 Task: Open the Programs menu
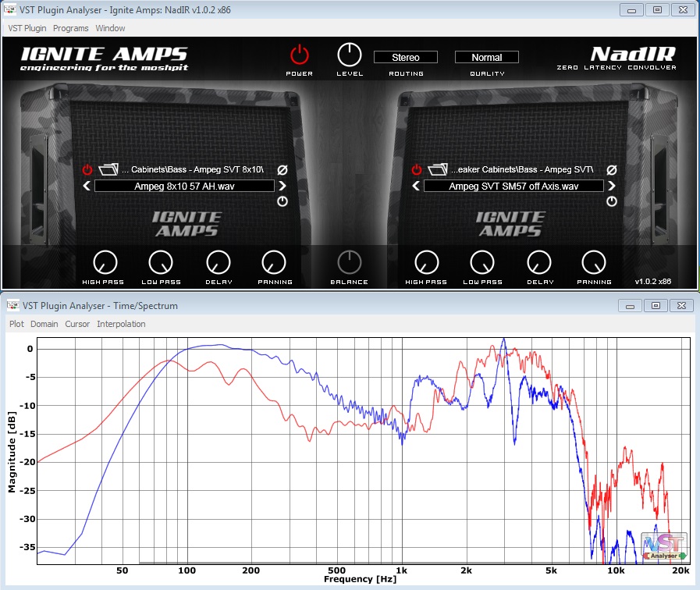point(70,28)
